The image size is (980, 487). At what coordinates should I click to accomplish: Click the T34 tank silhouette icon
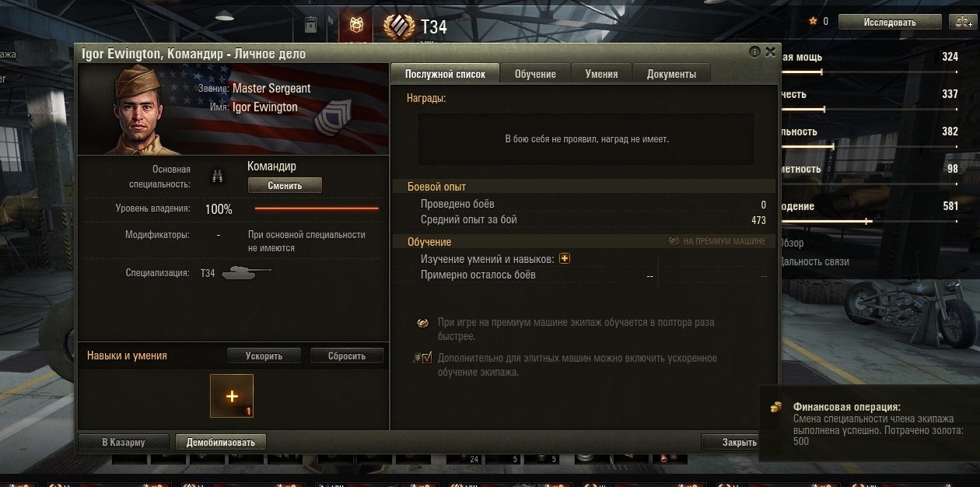point(246,273)
